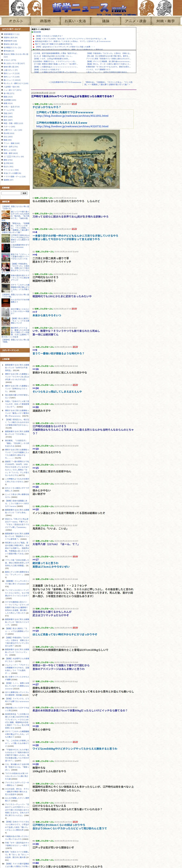
Task: Go to next article 「野球大谷」「将棋藤井」 link above title
Action: (108, 83)
